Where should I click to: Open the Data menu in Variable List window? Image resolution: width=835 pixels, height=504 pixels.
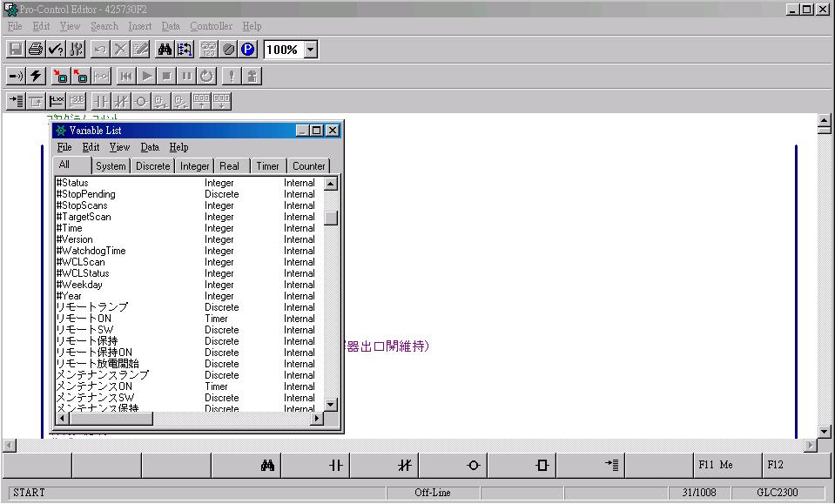[x=150, y=147]
